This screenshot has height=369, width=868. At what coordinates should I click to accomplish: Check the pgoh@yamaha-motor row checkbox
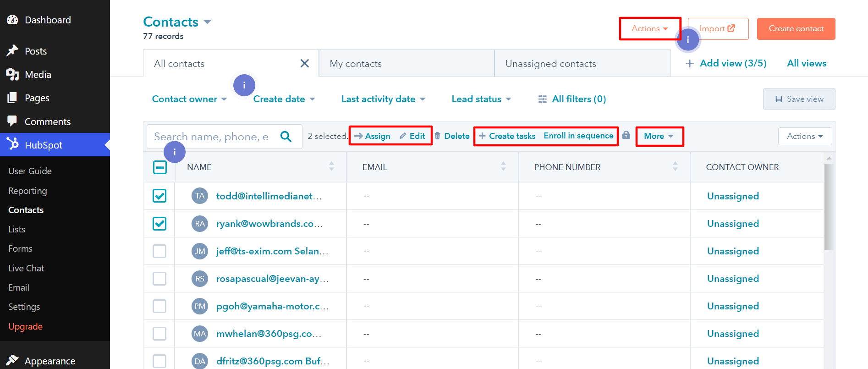159,306
